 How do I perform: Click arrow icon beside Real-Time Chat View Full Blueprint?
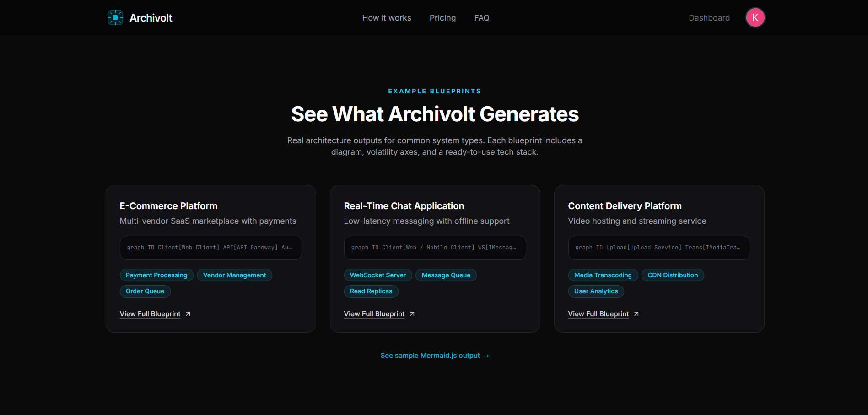[412, 314]
